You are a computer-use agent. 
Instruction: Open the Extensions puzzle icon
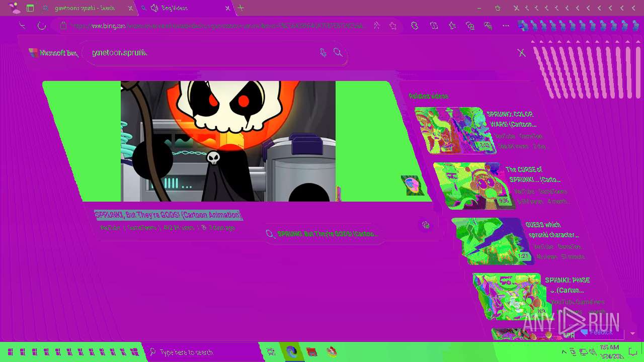(415, 26)
